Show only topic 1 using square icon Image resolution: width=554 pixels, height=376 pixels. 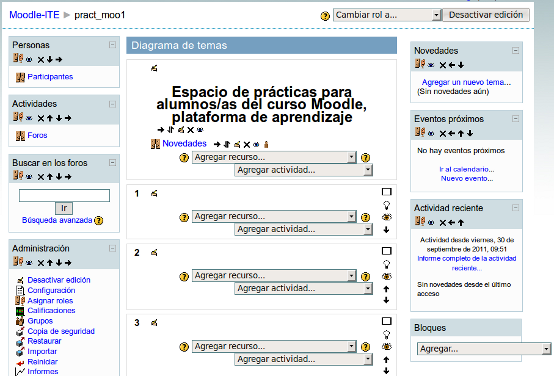387,192
